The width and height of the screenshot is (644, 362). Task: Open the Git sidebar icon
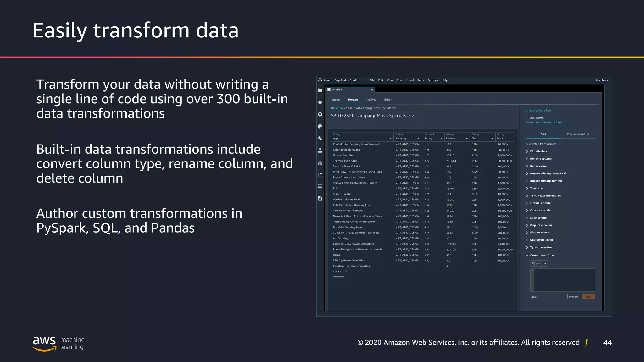(x=320, y=102)
